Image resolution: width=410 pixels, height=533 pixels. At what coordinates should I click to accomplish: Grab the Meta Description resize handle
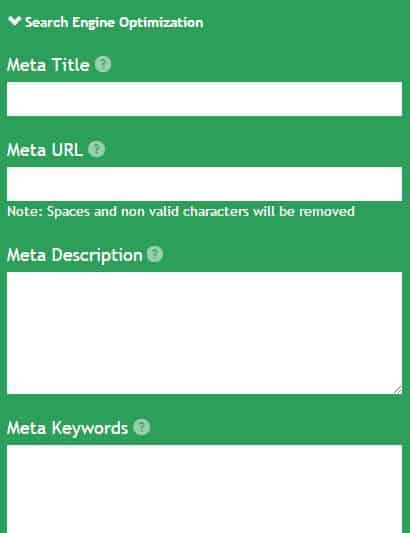398,390
